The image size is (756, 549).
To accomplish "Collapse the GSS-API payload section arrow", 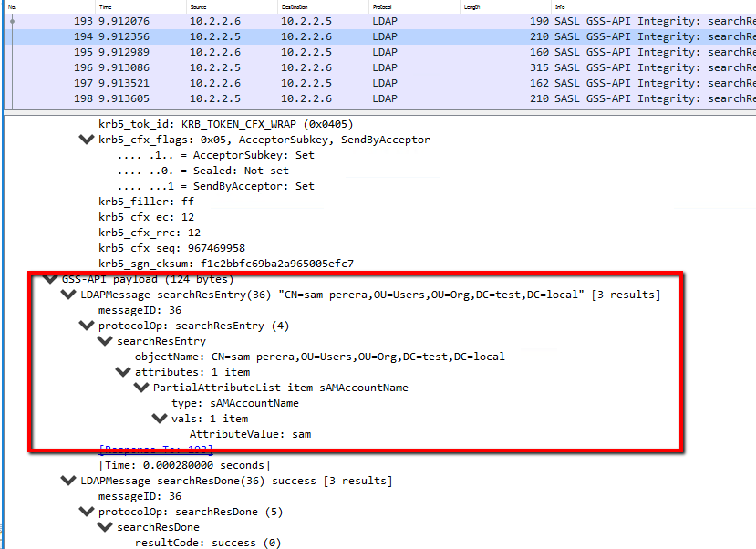I will click(x=50, y=279).
